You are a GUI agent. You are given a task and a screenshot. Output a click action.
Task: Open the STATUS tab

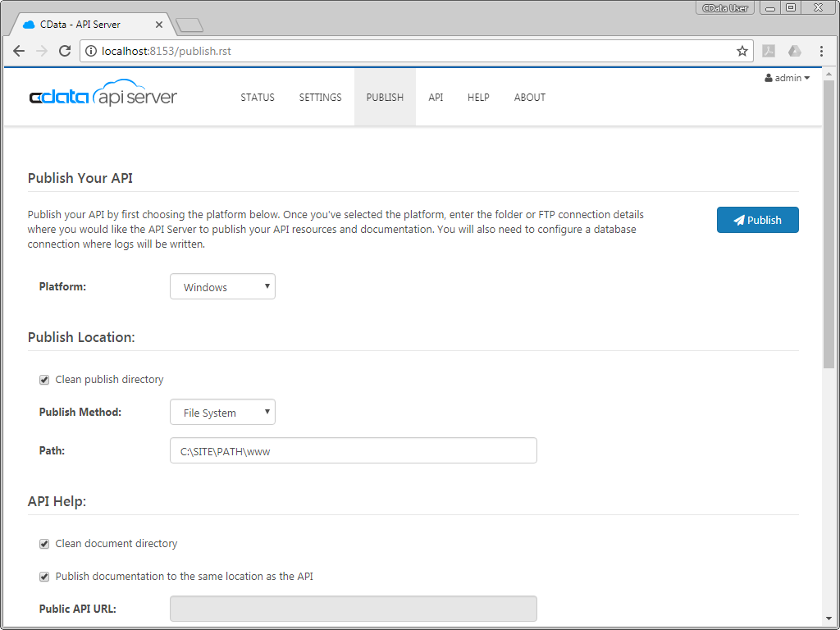[257, 97]
